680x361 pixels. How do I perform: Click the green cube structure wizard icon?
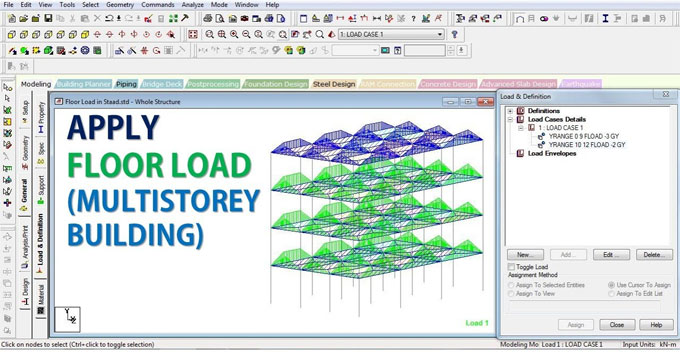click(x=48, y=51)
